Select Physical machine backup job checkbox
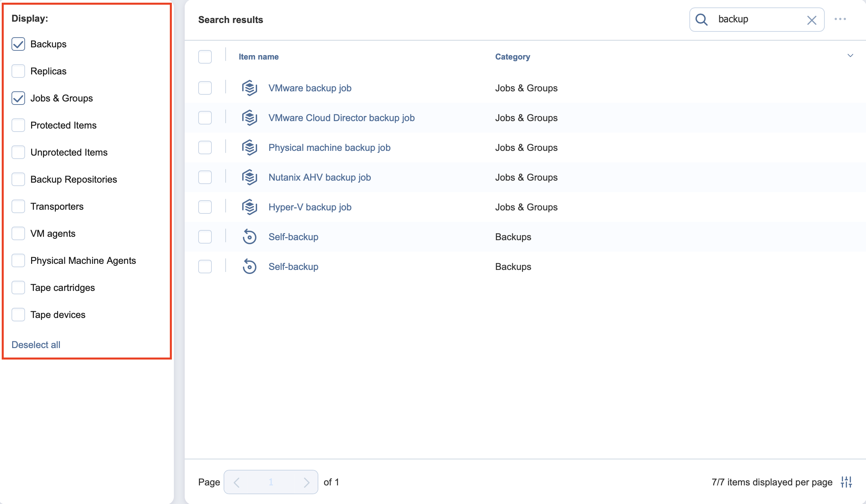Viewport: 866px width, 504px height. [205, 148]
